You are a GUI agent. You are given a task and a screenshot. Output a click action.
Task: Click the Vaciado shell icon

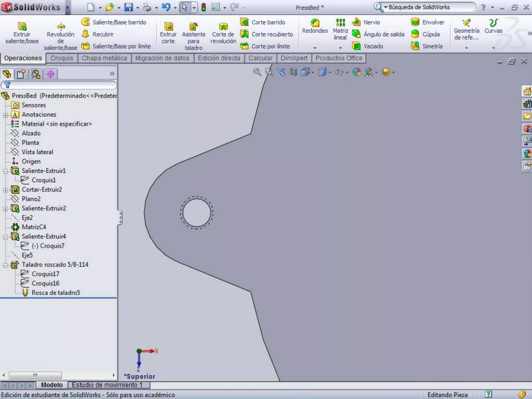pos(356,46)
